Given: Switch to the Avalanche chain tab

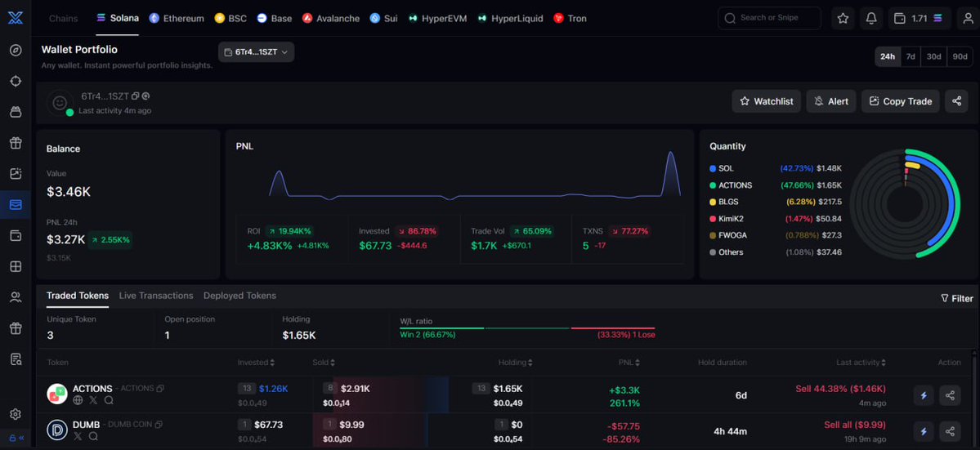Looking at the screenshot, I should pyautogui.click(x=331, y=18).
